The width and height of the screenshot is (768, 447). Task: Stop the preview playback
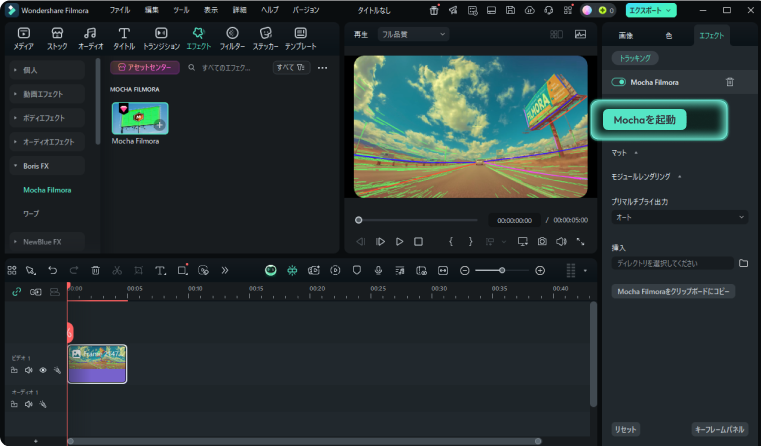coord(418,242)
